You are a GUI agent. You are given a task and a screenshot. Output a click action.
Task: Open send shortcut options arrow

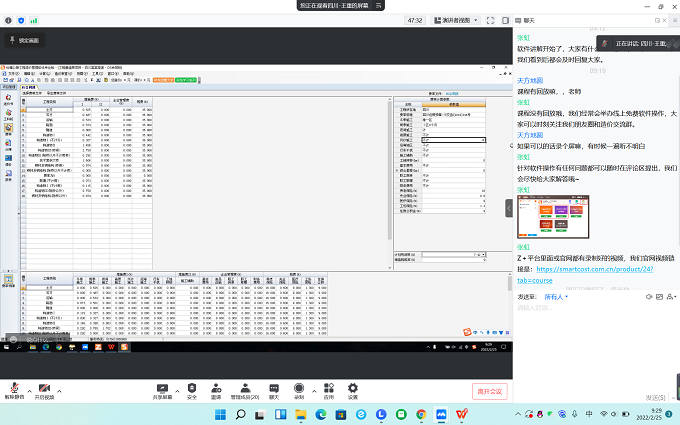pos(673,397)
